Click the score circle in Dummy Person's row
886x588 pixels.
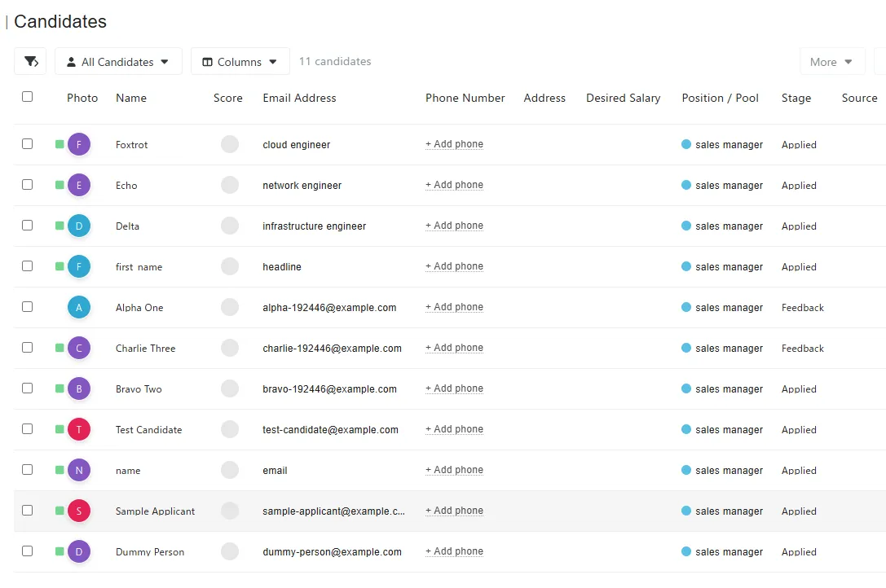point(230,551)
